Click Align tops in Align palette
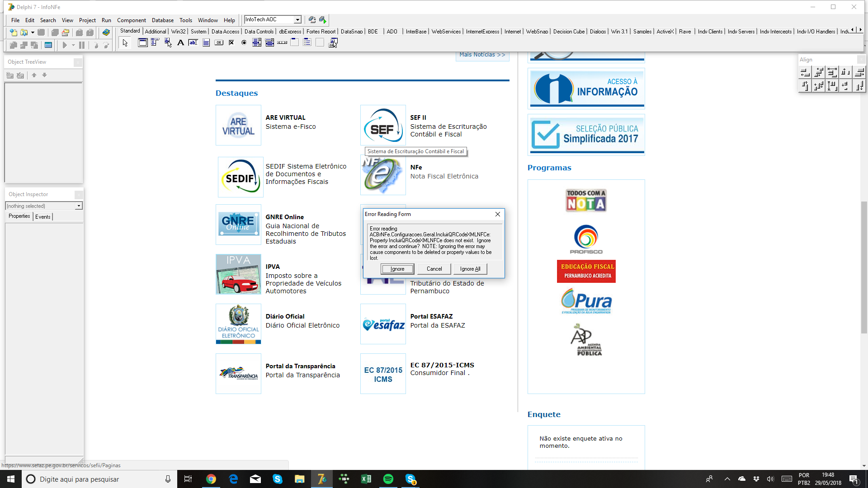The width and height of the screenshot is (868, 488). (x=805, y=86)
